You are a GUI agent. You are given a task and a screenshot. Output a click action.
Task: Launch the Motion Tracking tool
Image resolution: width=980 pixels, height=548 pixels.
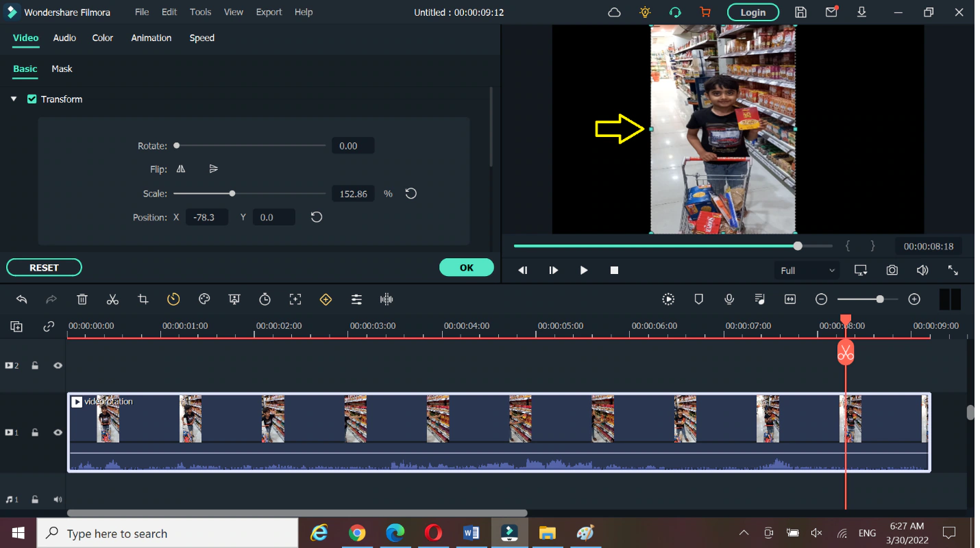point(295,299)
